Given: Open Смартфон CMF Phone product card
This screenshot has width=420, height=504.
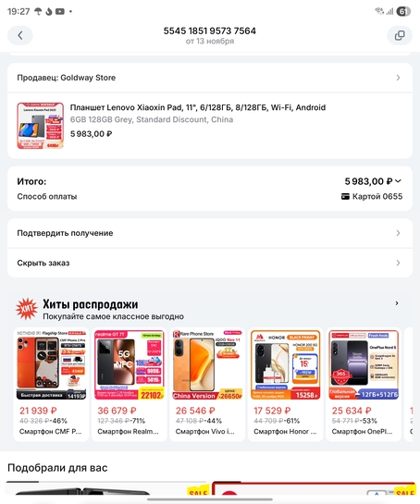Looking at the screenshot, I should pos(51,385).
